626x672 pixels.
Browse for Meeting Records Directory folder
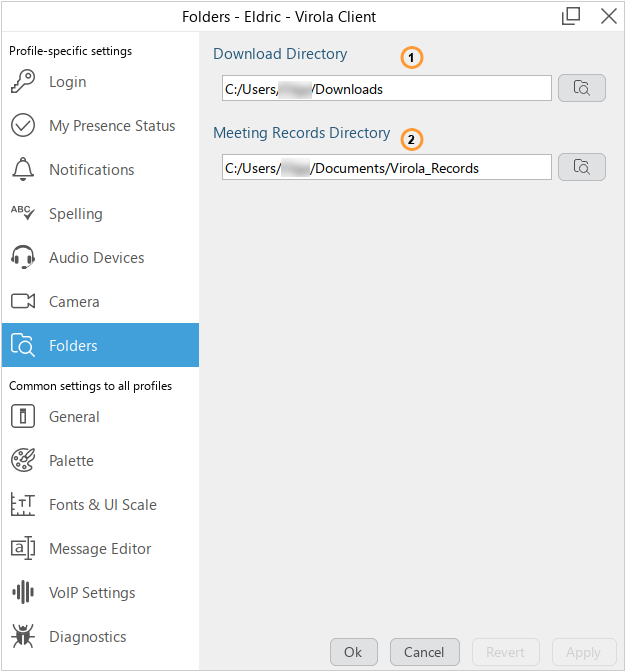coord(581,167)
